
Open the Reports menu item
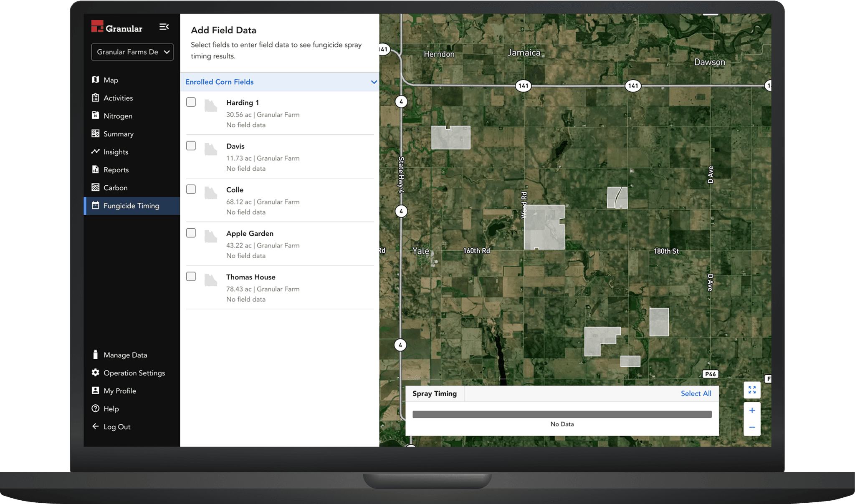[x=116, y=170]
